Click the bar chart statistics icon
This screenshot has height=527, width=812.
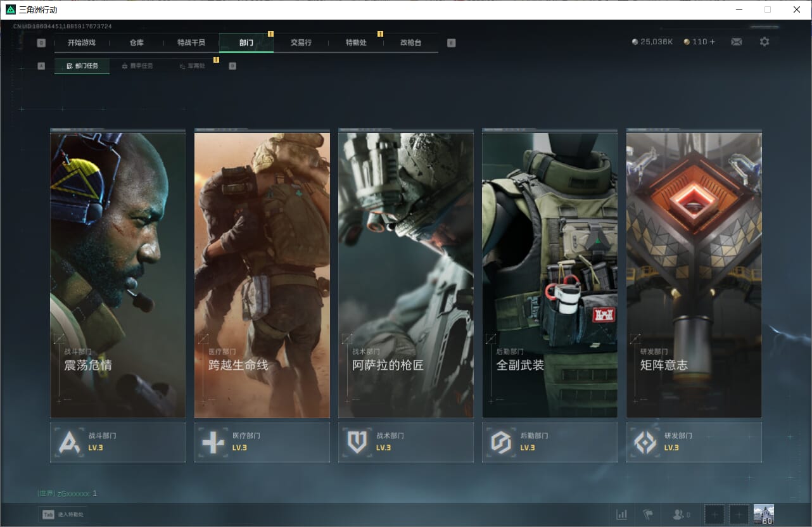tap(622, 514)
